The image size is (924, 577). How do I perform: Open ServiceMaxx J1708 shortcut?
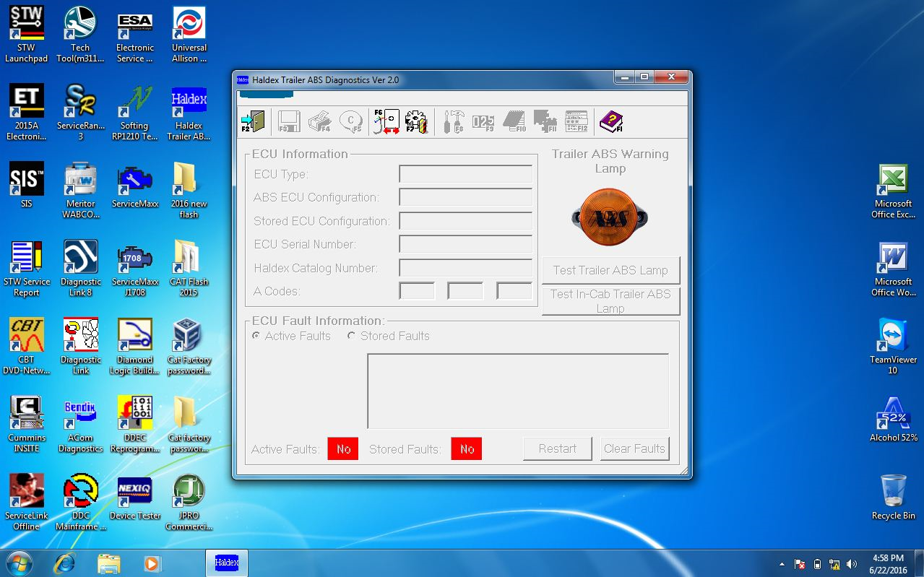point(135,269)
